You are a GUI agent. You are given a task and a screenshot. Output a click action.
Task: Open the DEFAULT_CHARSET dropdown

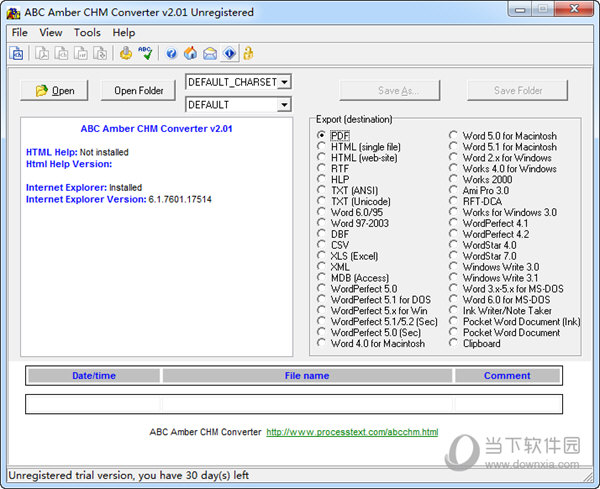284,82
